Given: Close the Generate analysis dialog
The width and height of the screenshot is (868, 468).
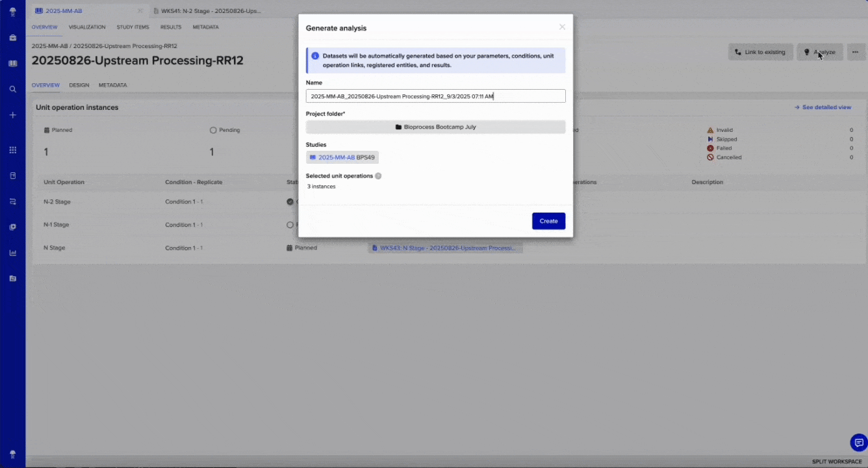Looking at the screenshot, I should [562, 27].
